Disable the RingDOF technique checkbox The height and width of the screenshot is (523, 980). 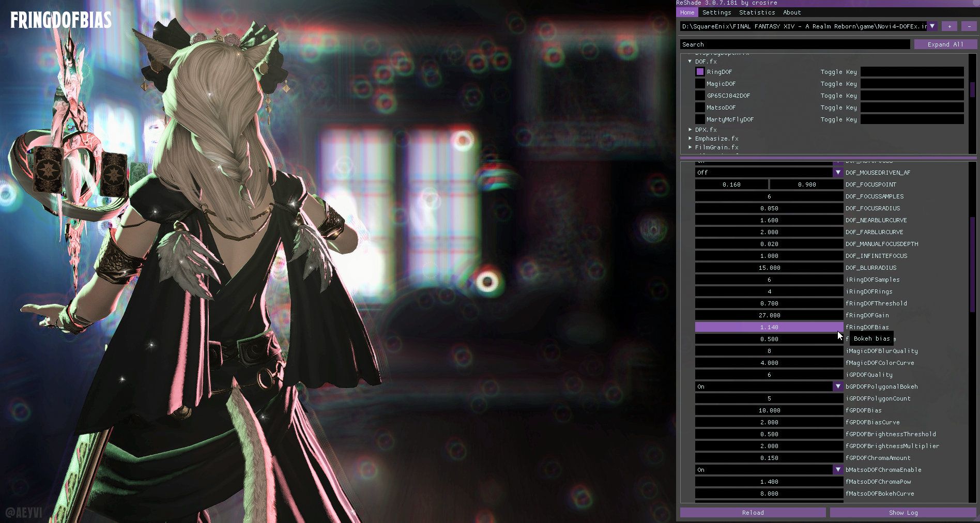pyautogui.click(x=700, y=72)
